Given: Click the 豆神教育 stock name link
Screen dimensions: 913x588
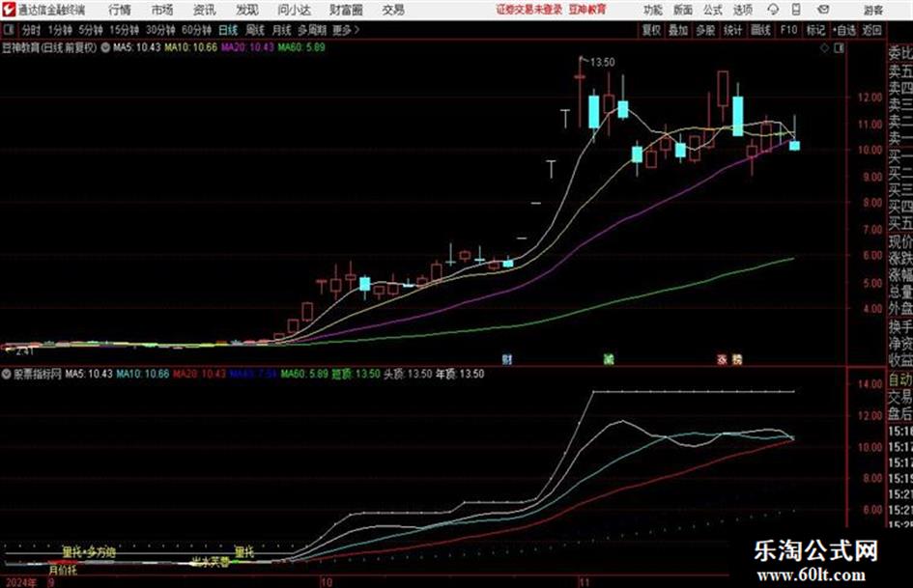Looking at the screenshot, I should tap(587, 10).
